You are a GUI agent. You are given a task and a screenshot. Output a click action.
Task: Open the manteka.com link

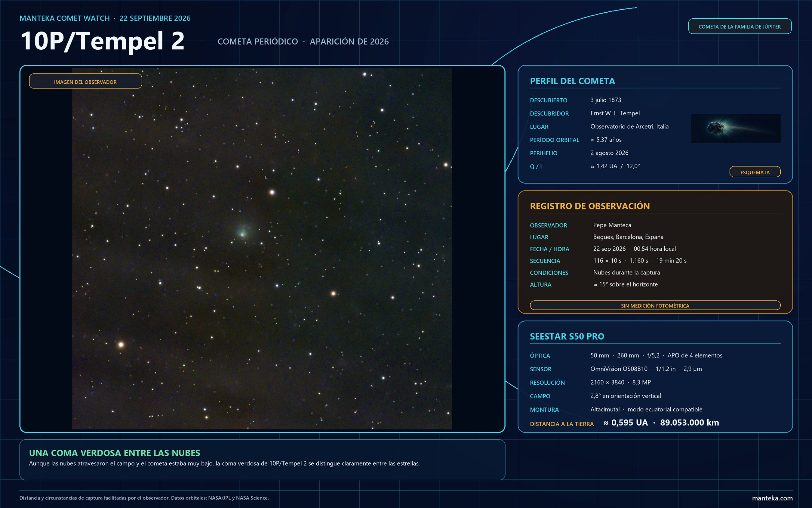click(x=772, y=498)
